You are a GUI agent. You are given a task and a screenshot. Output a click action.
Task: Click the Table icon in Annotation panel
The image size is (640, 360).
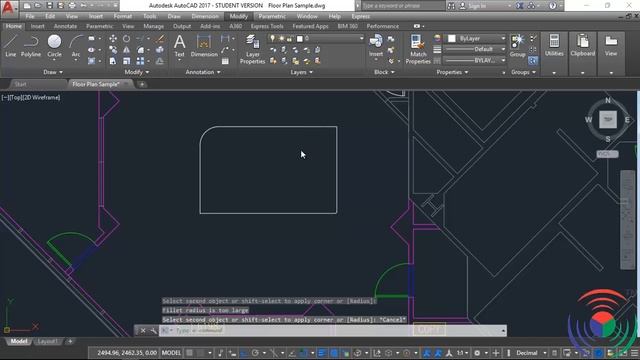225,61
